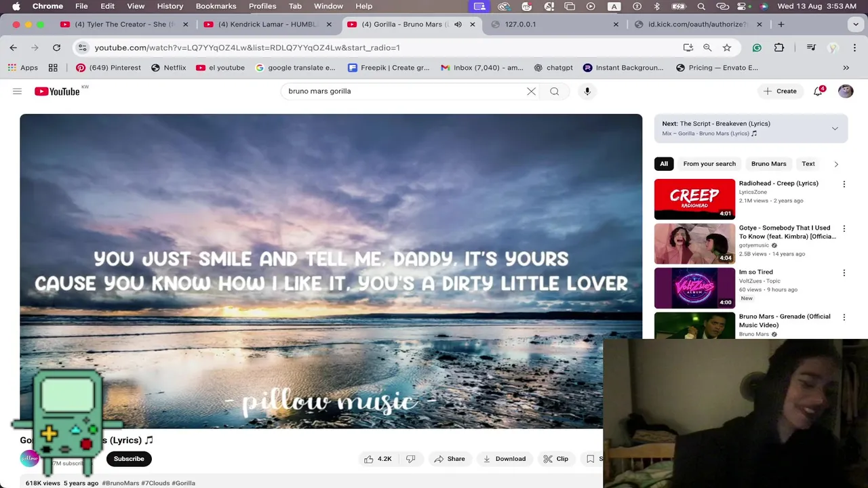
Task: Open the Create button
Action: pyautogui.click(x=780, y=91)
